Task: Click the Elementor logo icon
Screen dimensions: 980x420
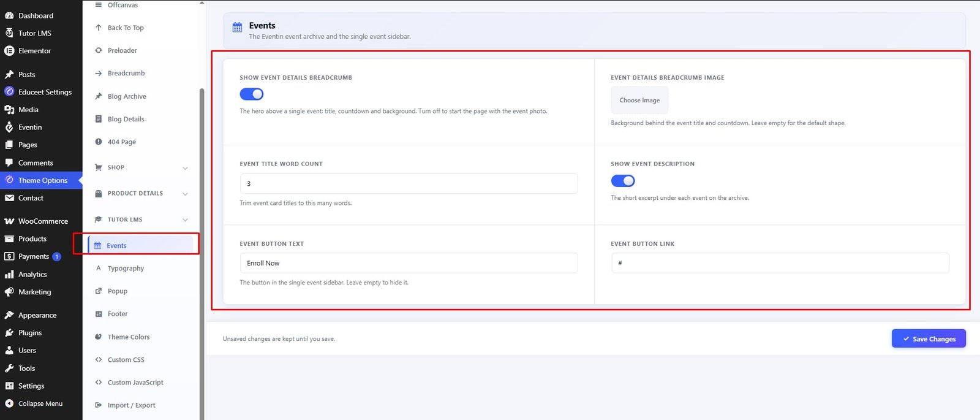Action: (9, 51)
